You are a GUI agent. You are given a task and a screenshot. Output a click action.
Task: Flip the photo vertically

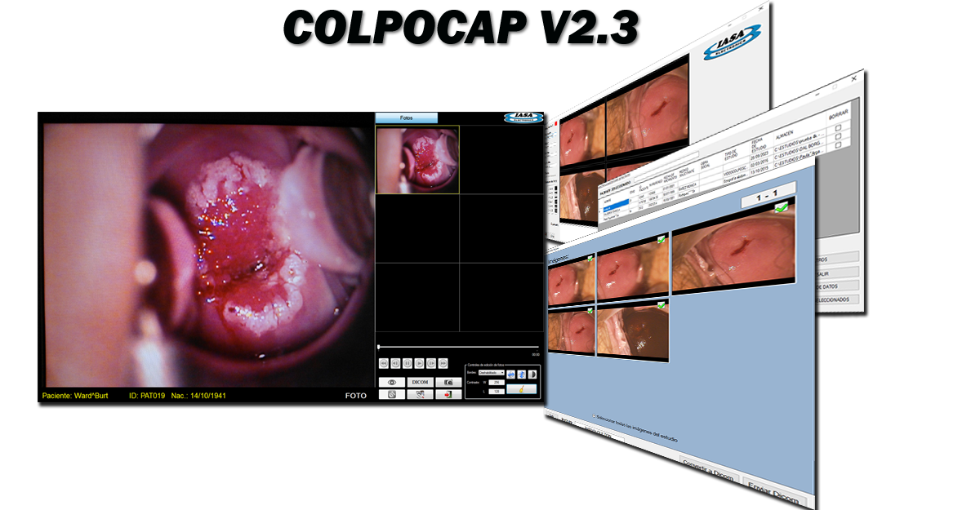[x=521, y=374]
